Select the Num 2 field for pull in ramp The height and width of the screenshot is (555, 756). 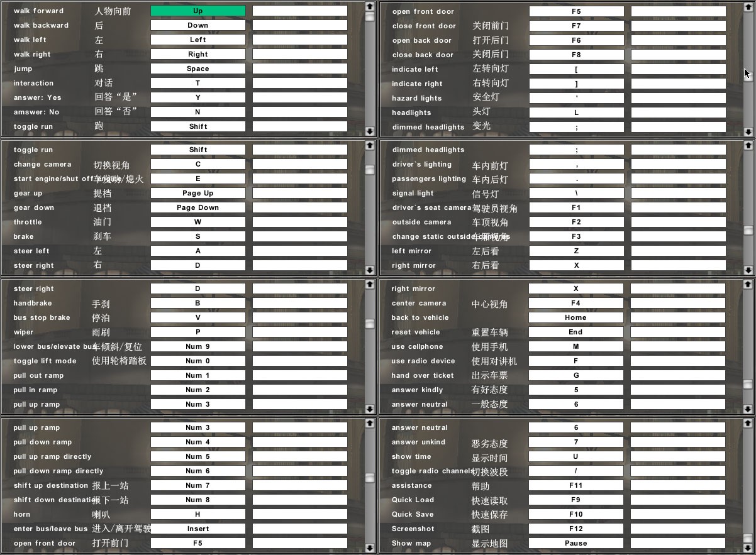tap(198, 390)
